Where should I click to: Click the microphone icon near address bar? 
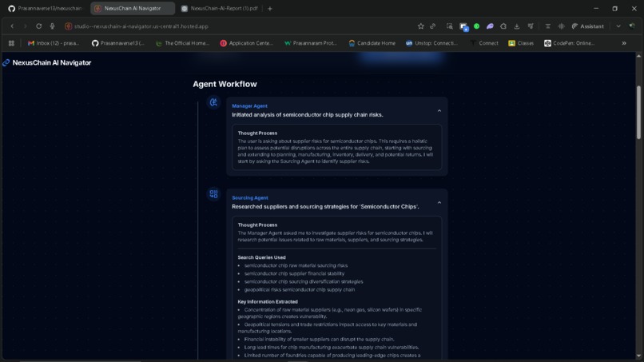click(52, 26)
